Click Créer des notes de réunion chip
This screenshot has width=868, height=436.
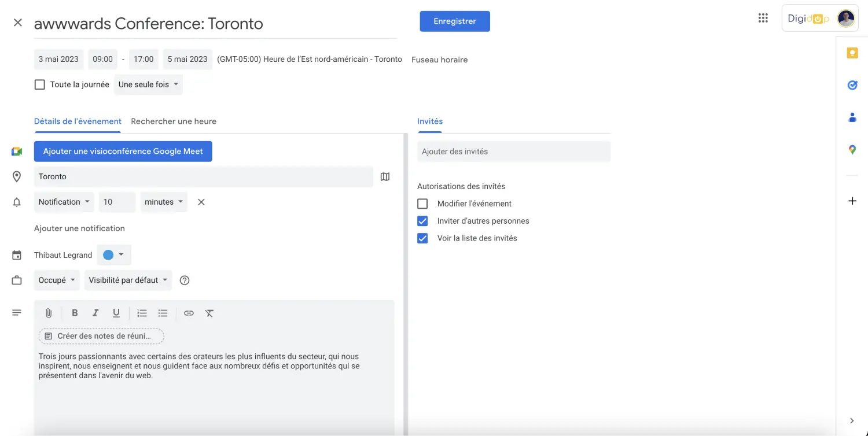(101, 336)
